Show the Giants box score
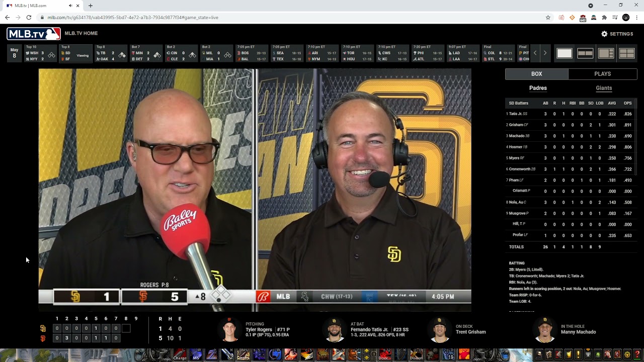Viewport: 644px width, 362px height. 604,88
